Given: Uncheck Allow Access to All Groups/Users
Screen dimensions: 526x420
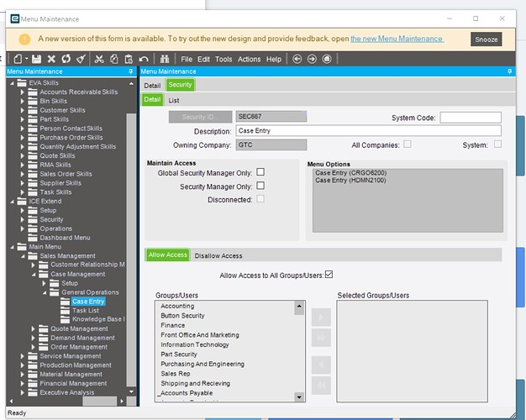Looking at the screenshot, I should (329, 275).
